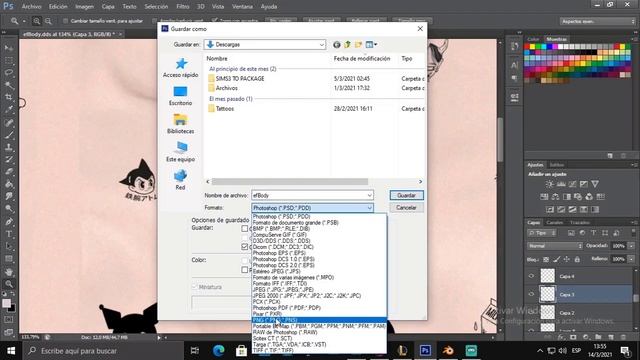Open layer filter Tipo dropdown
This screenshot has height=360, width=640.
click(x=542, y=233)
